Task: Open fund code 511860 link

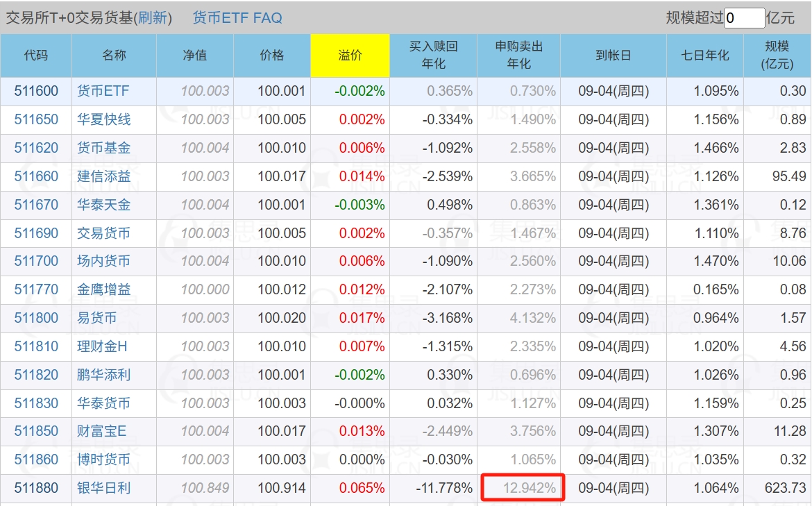Action: (36, 460)
